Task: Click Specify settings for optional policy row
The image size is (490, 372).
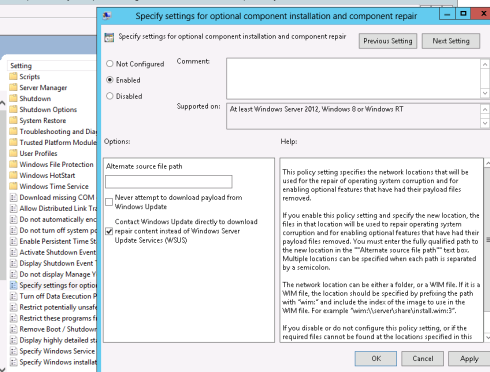Action: (53, 285)
